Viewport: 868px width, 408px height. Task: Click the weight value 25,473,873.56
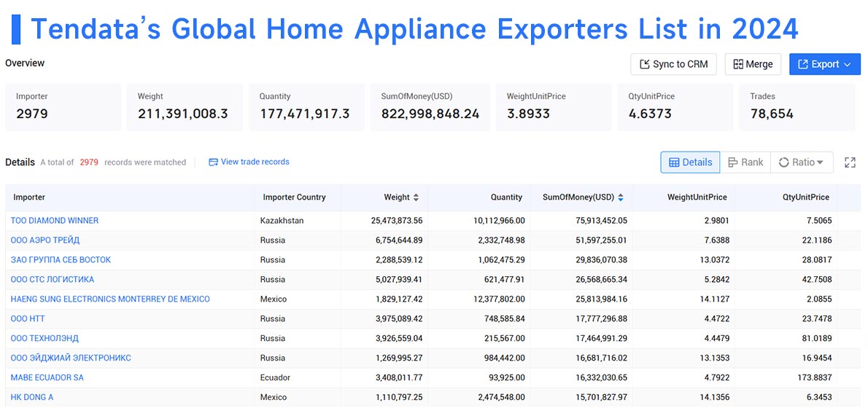(x=396, y=221)
